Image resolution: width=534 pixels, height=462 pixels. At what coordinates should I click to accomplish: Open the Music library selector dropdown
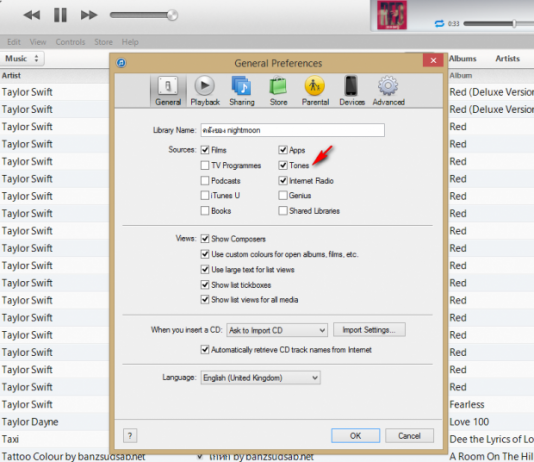22,59
